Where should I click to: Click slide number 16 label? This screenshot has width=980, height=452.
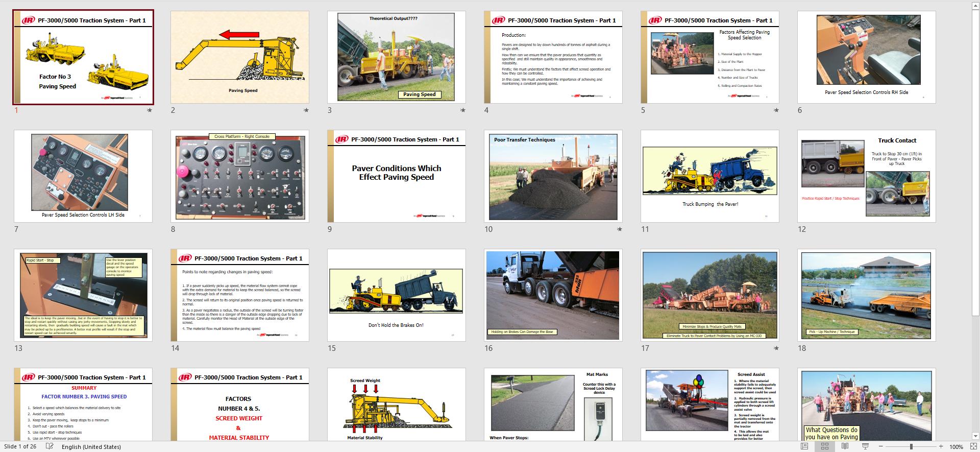click(488, 348)
